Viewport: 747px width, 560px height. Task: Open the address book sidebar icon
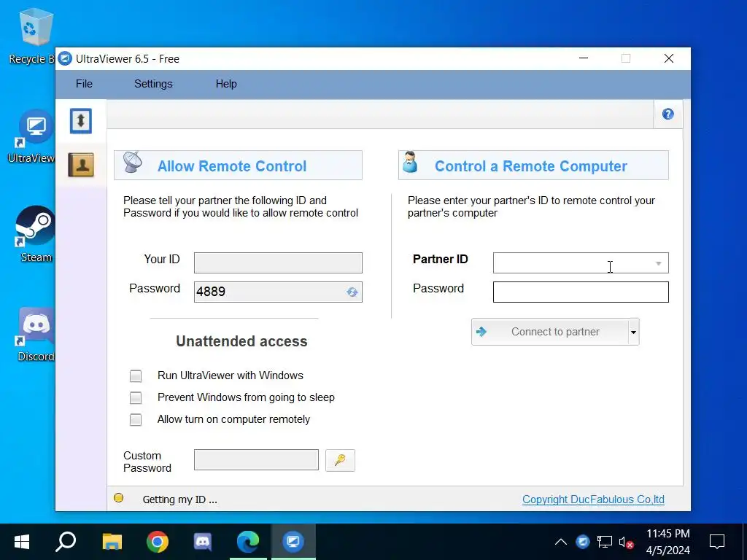[80, 165]
